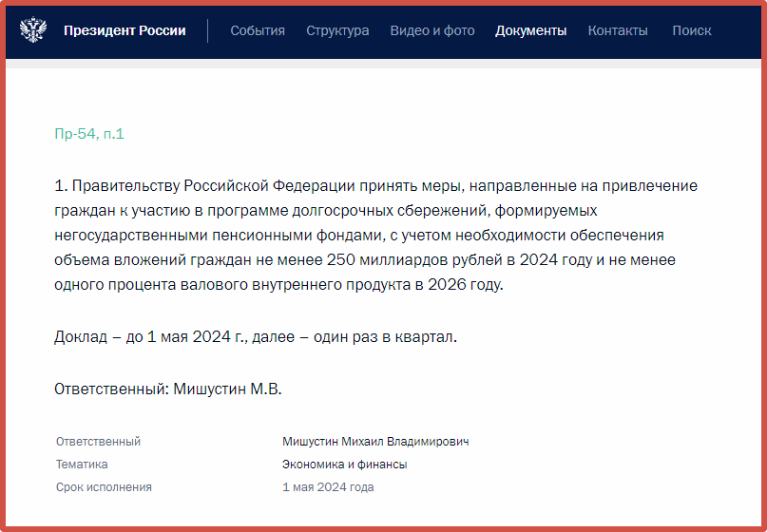Screen dimensions: 767x532
Task: Click the deadline value 1 мая 2024 года
Action: pos(328,487)
